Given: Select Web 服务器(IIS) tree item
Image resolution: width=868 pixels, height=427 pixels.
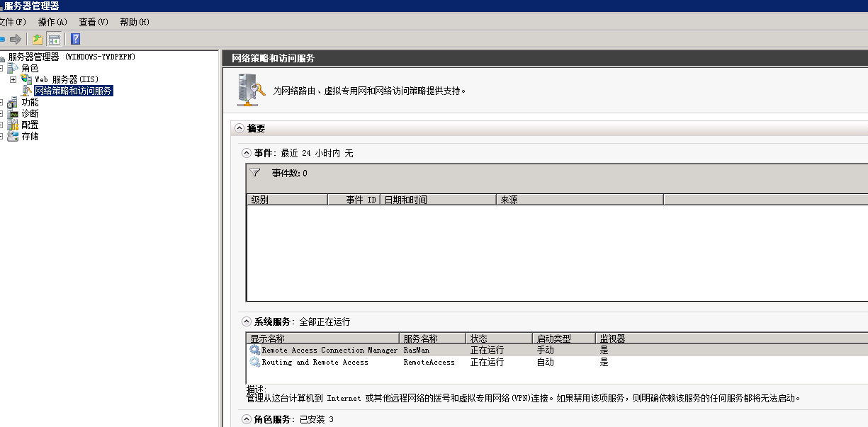Looking at the screenshot, I should (67, 79).
